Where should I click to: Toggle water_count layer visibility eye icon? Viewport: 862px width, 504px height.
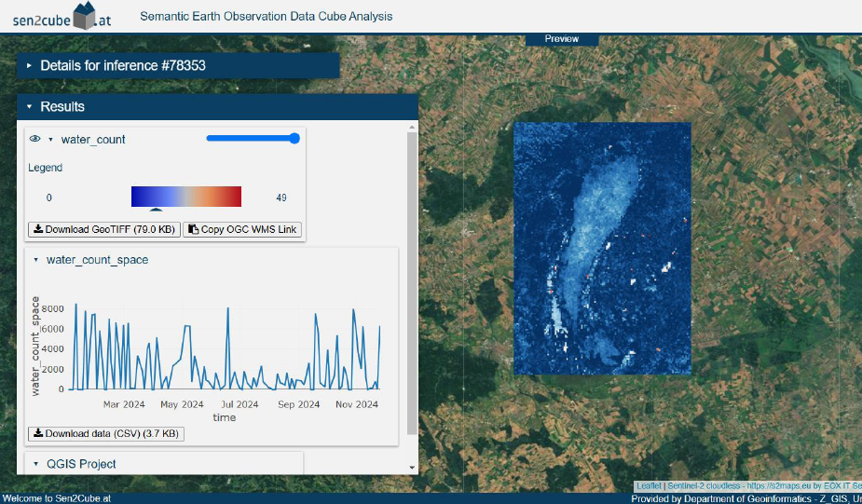pyautogui.click(x=35, y=139)
